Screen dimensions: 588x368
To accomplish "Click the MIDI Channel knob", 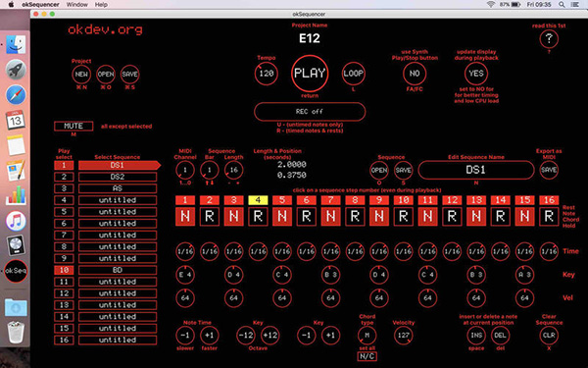I will (185, 170).
